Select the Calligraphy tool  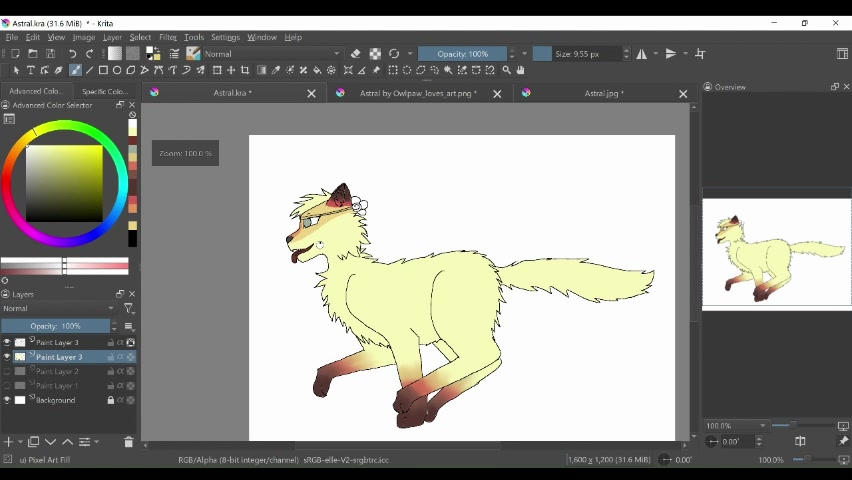tap(59, 70)
